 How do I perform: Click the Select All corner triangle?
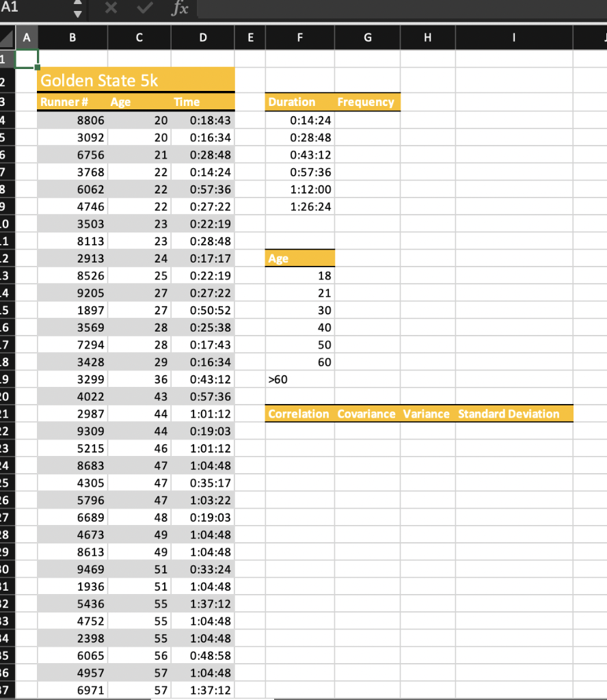(8, 38)
